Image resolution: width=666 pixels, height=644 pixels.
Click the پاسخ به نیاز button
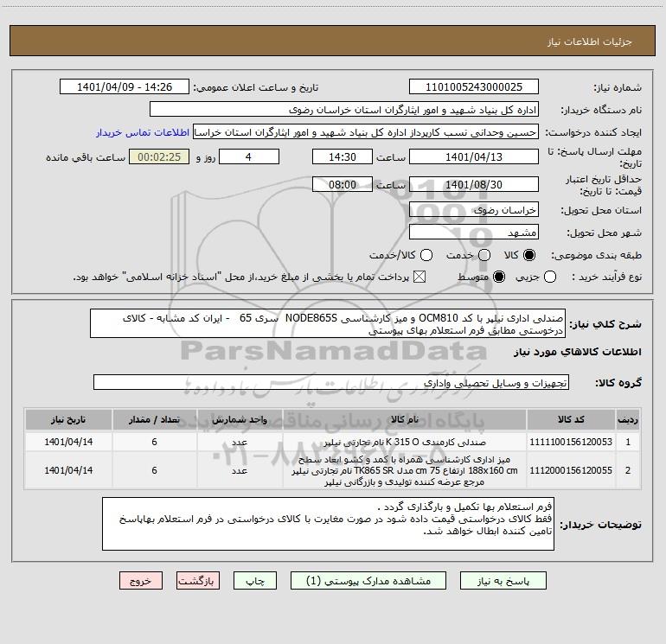[x=503, y=581]
